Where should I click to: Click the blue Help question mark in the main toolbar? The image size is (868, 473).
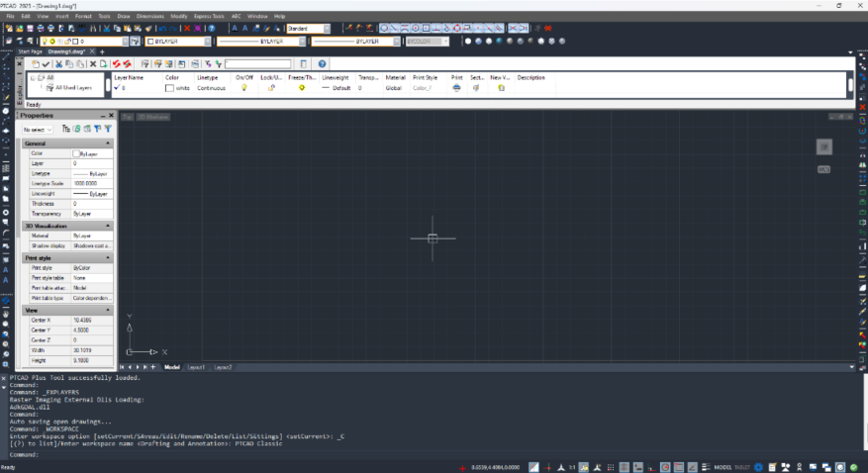212,29
